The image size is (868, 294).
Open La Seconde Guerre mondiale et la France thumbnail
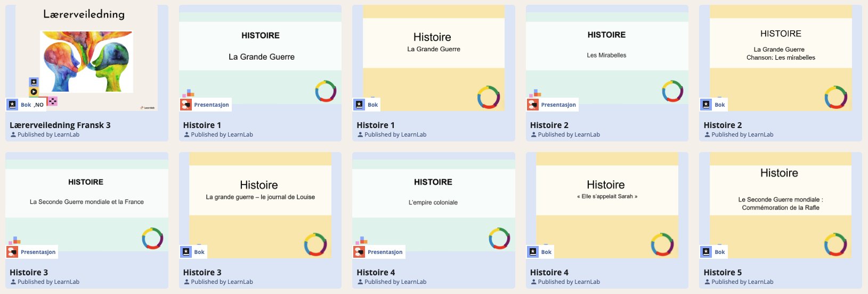tap(86, 197)
